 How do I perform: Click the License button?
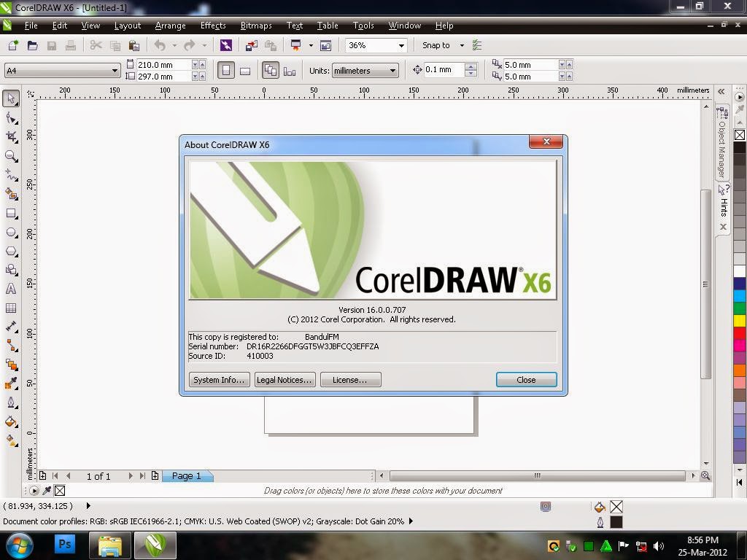[x=351, y=379]
